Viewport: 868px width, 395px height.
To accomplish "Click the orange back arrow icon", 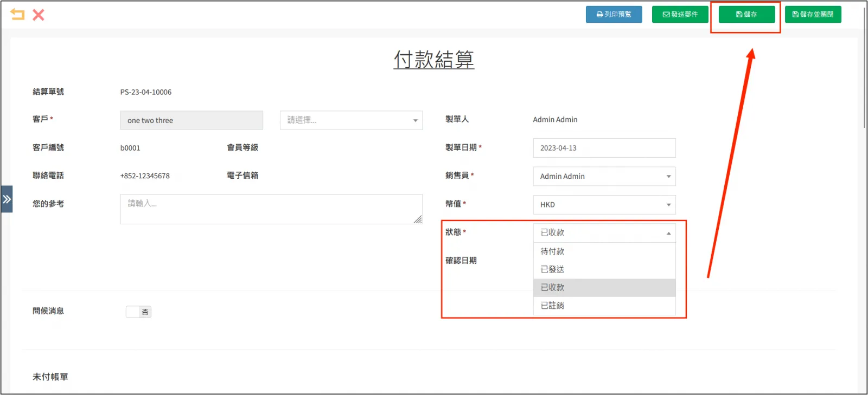I will 17,15.
